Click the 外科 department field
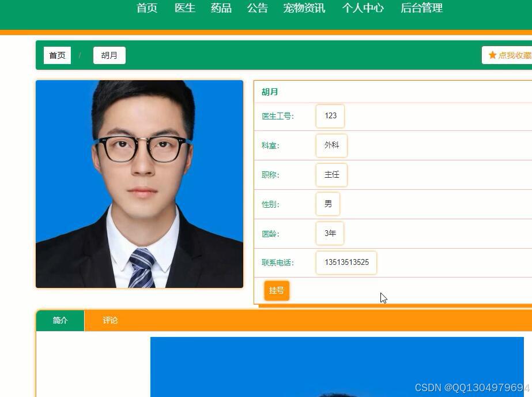This screenshot has height=397, width=532. pos(331,145)
